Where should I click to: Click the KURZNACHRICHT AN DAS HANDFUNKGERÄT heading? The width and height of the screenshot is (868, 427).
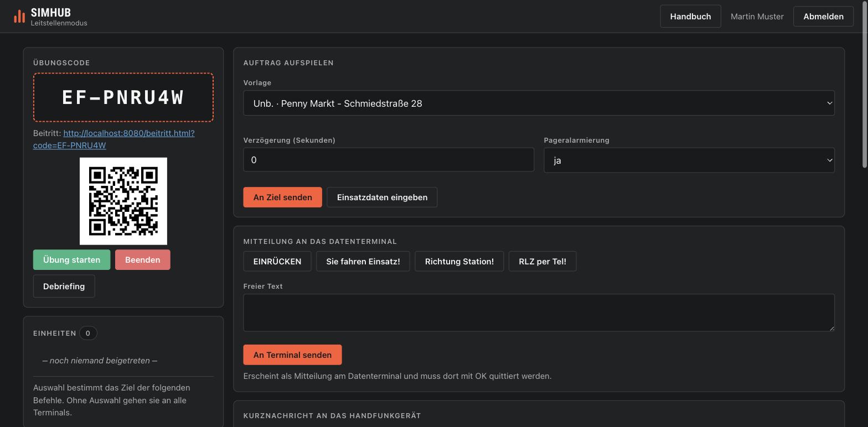pyautogui.click(x=332, y=416)
